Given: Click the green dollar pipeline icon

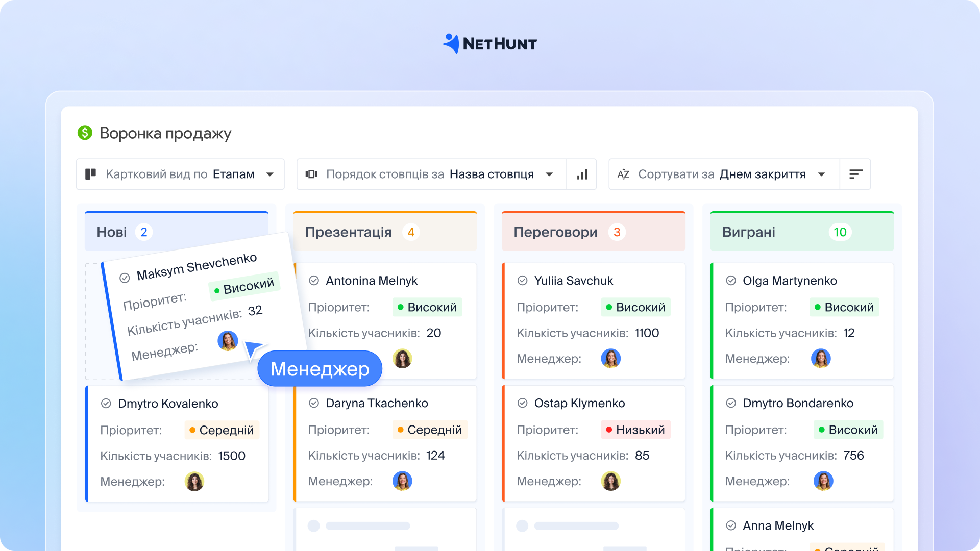Looking at the screenshot, I should point(85,133).
